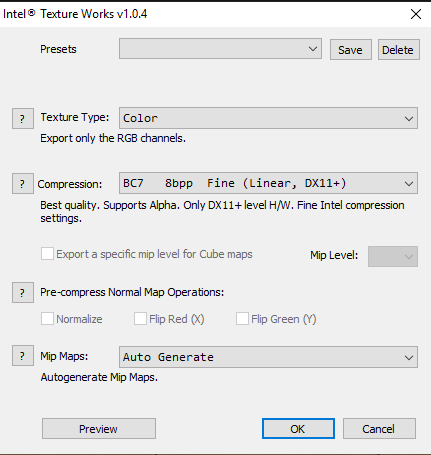Viewport: 431px width, 455px height.
Task: Close the Intel Texture Works window
Action: pyautogui.click(x=416, y=14)
